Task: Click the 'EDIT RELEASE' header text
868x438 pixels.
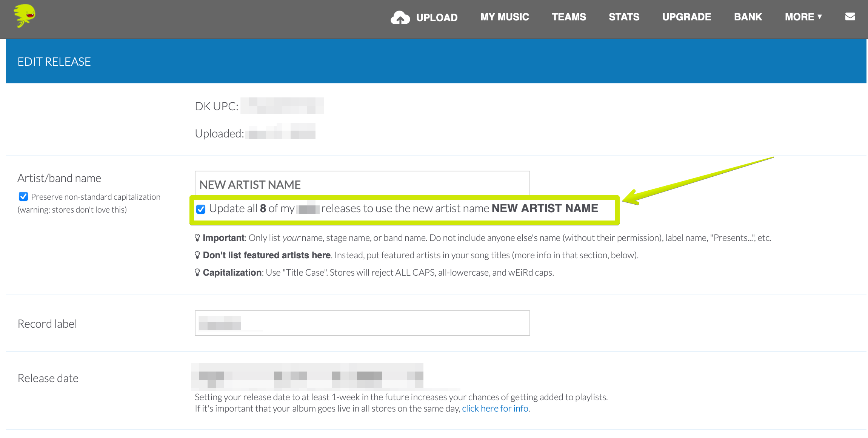Action: (x=54, y=62)
